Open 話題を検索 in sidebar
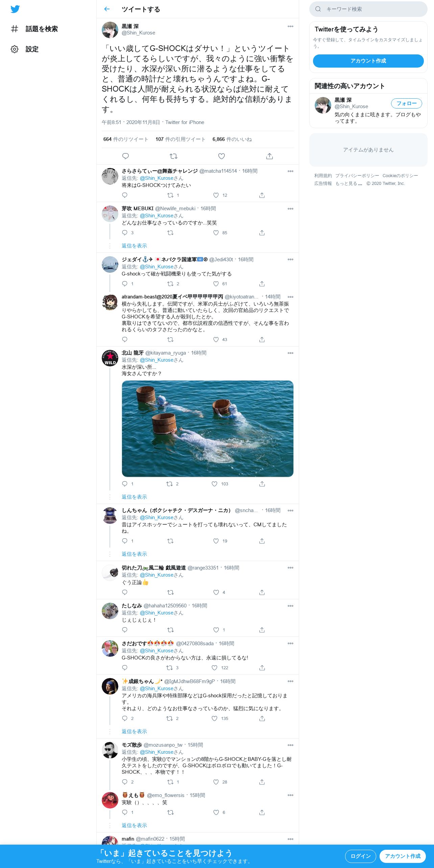Viewport: 434px width, 868px height. [34, 29]
